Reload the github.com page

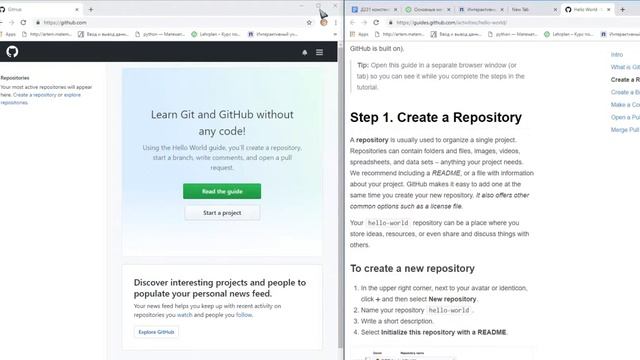coord(23,22)
